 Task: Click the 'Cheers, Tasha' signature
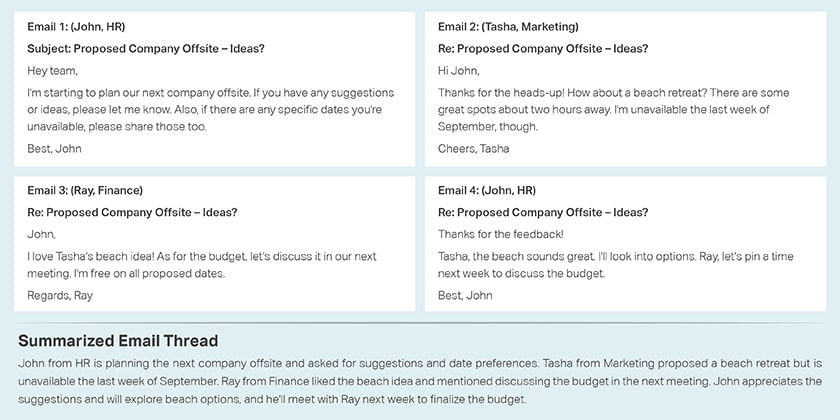click(x=473, y=148)
